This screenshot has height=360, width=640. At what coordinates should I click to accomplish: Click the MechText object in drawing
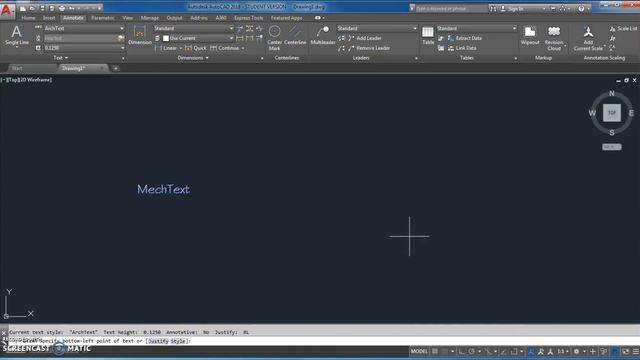click(163, 189)
